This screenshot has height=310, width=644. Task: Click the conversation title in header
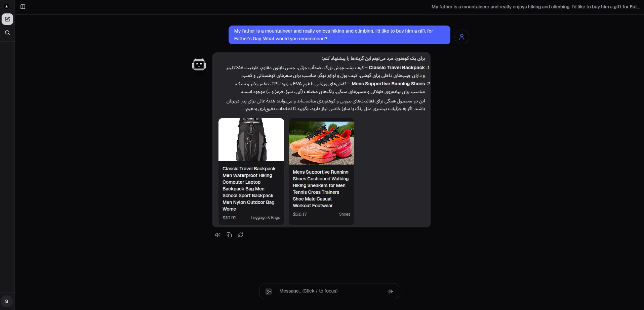point(535,7)
